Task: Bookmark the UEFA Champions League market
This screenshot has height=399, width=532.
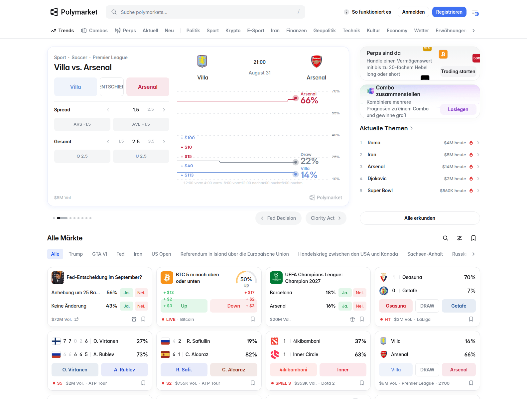Action: point(362,319)
